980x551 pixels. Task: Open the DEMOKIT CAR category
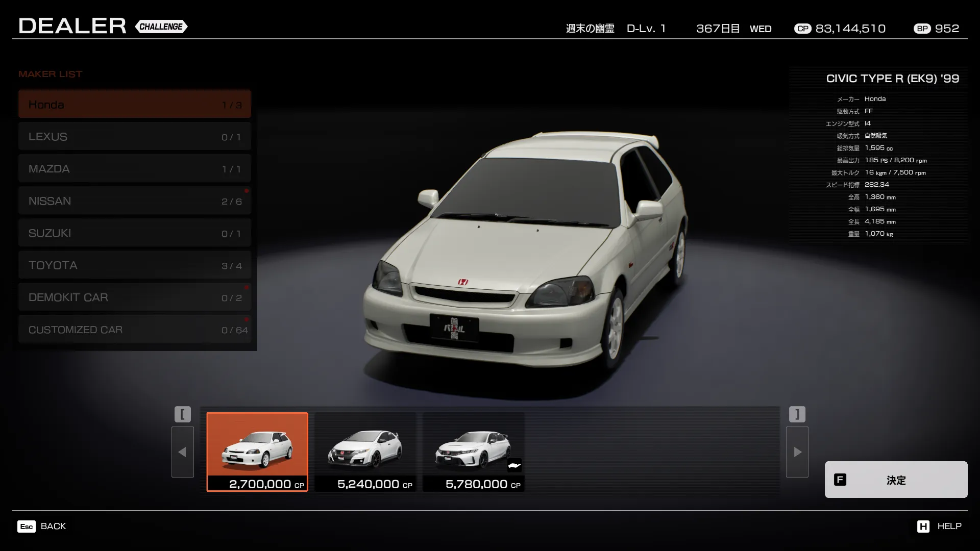tap(135, 297)
